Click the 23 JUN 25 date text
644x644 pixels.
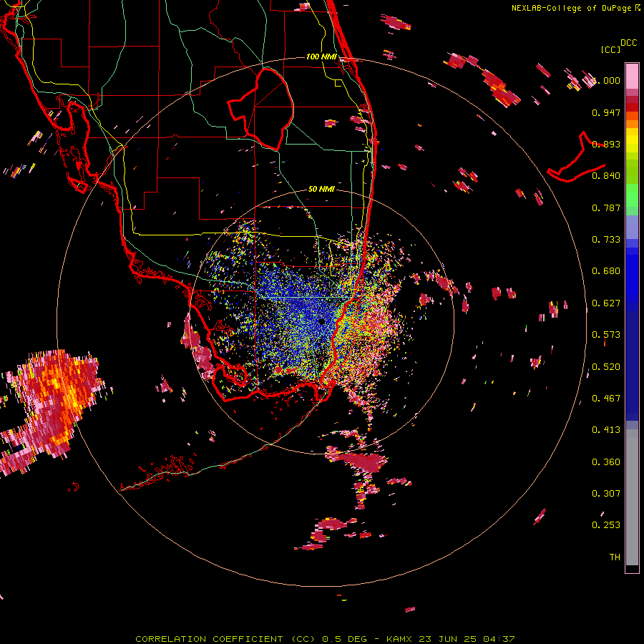[x=448, y=639]
